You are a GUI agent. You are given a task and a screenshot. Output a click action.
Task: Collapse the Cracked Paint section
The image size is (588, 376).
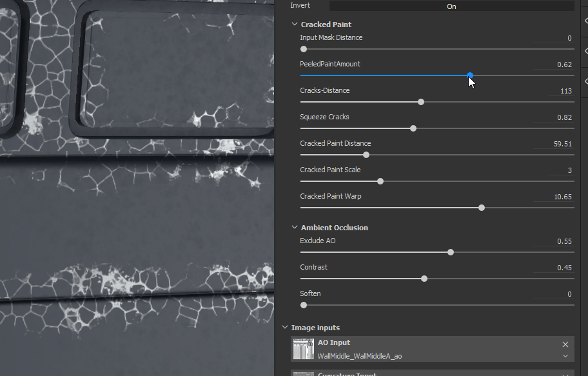(x=295, y=25)
